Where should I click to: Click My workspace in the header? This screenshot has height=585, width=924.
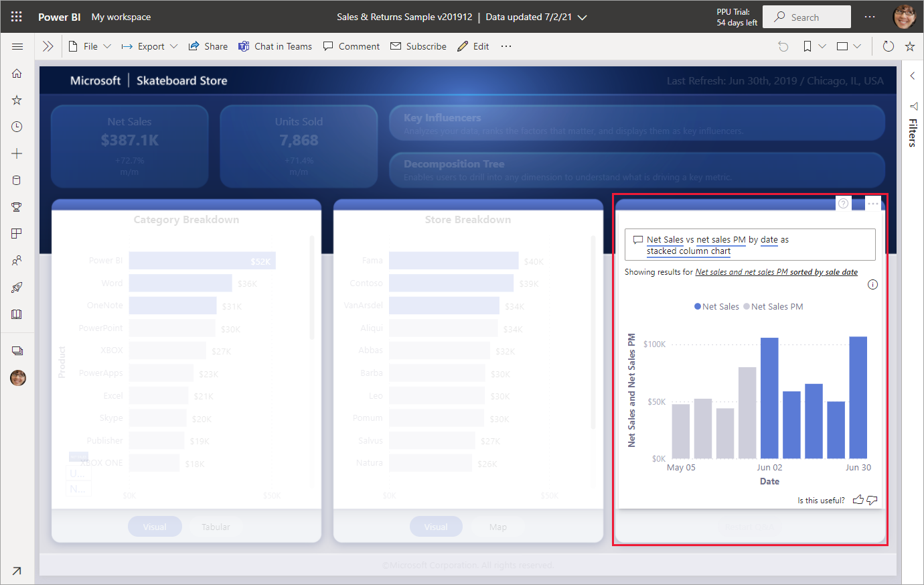pos(121,17)
